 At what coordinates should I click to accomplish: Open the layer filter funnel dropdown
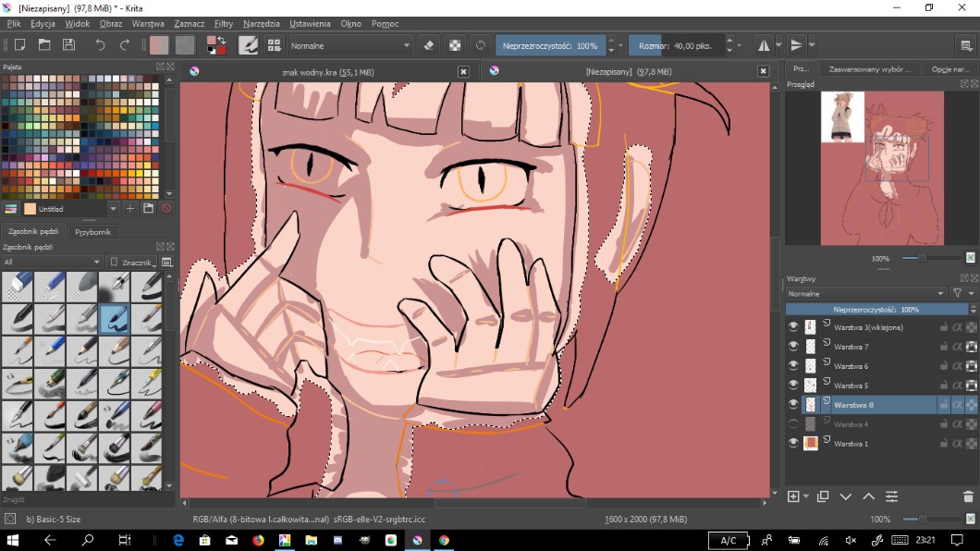pyautogui.click(x=962, y=293)
